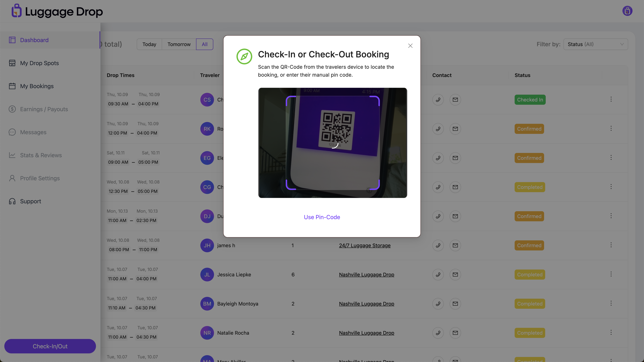Viewport: 644px width, 362px height.
Task: Click the Earnings / Payouts dollar icon
Action: pos(12,109)
